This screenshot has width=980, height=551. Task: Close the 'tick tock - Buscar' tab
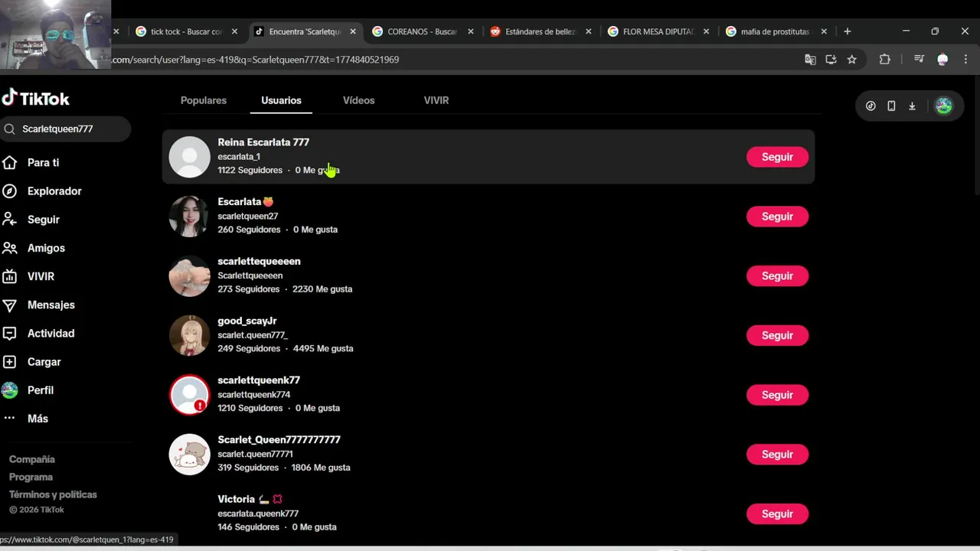(x=234, y=31)
